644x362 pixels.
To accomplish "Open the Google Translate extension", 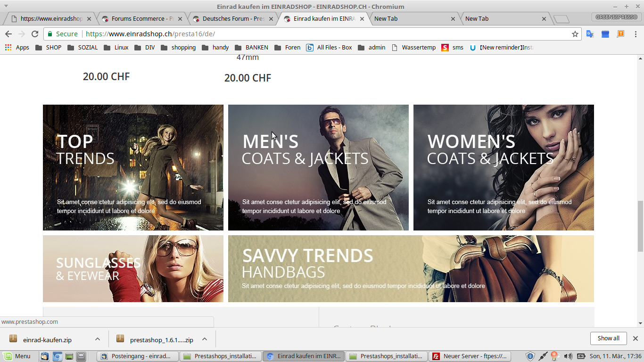I will [x=590, y=34].
